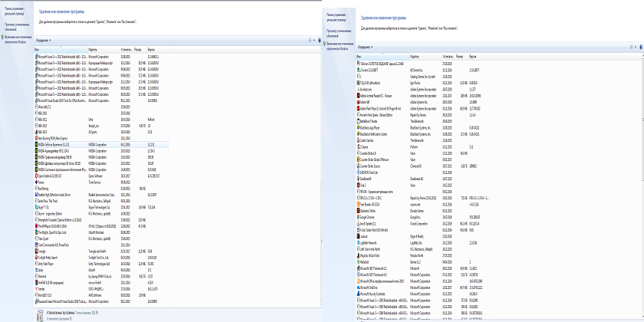644x322 pixels.
Task: Click the Dota 2 program icon
Action: 359,186
